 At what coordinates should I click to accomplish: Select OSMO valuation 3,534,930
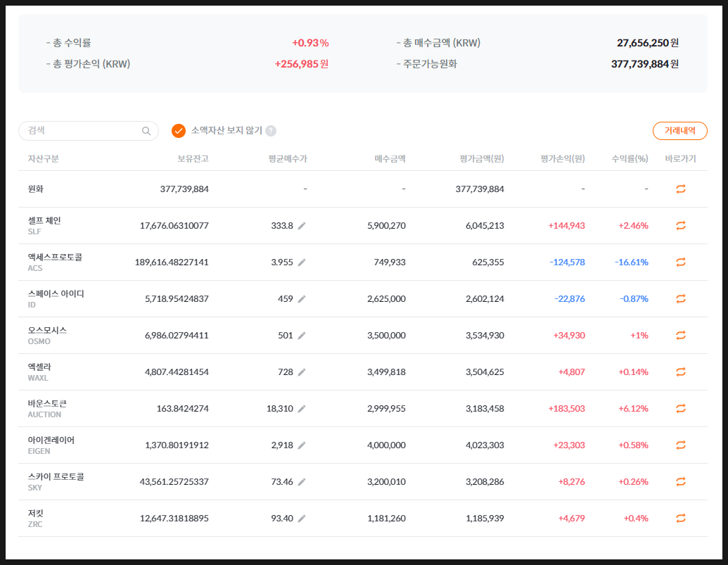(x=485, y=335)
